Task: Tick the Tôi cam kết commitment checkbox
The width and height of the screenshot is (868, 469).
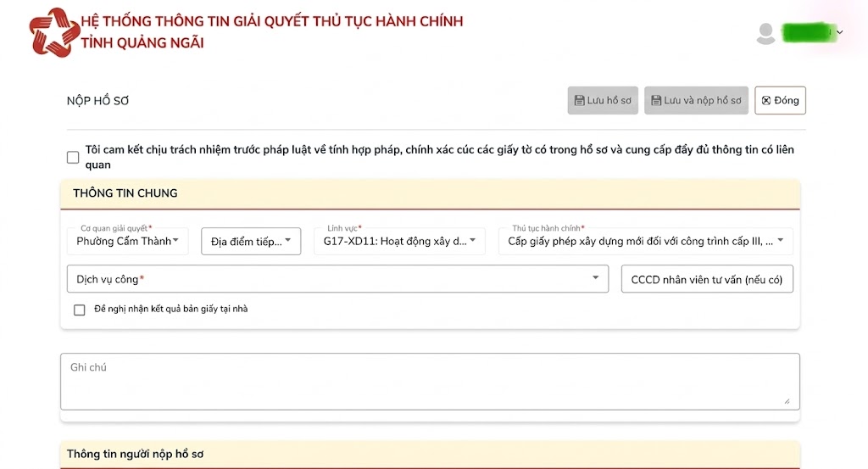Action: coord(73,157)
